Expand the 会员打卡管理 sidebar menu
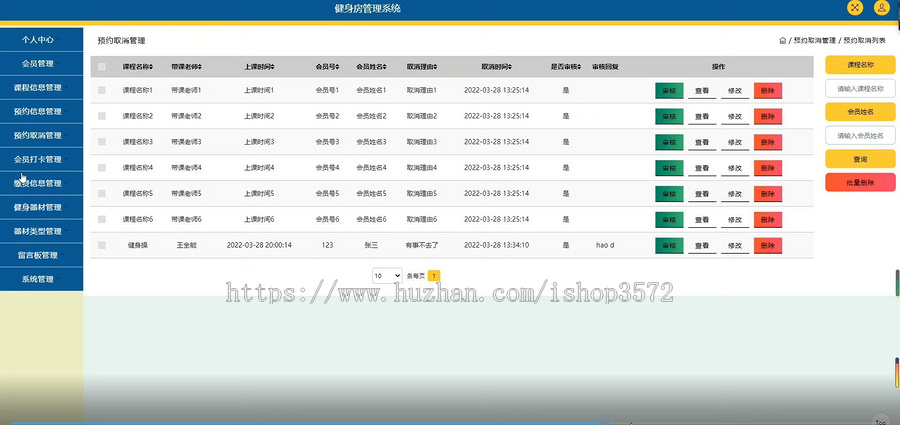900x425 pixels. coord(41,160)
